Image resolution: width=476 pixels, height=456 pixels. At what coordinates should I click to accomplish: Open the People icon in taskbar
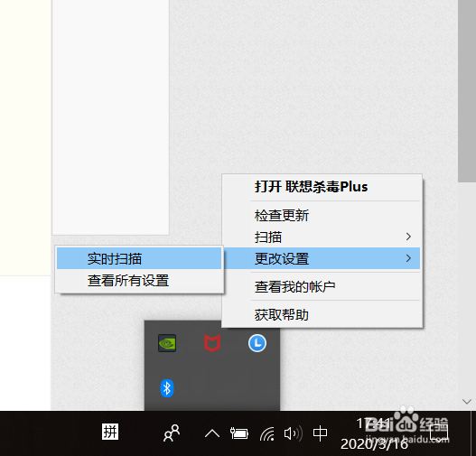pos(172,433)
